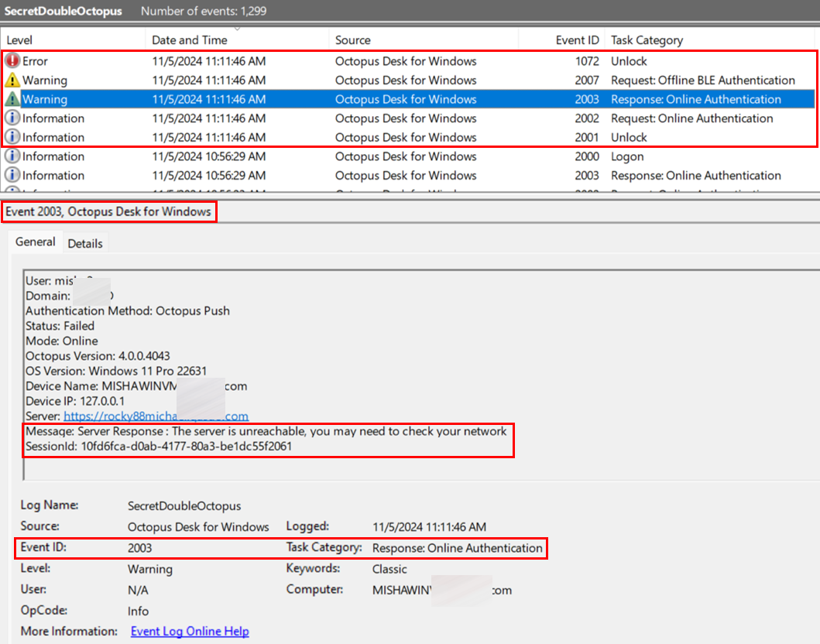The image size is (820, 644).
Task: Click the User value N/A
Action: click(x=138, y=590)
